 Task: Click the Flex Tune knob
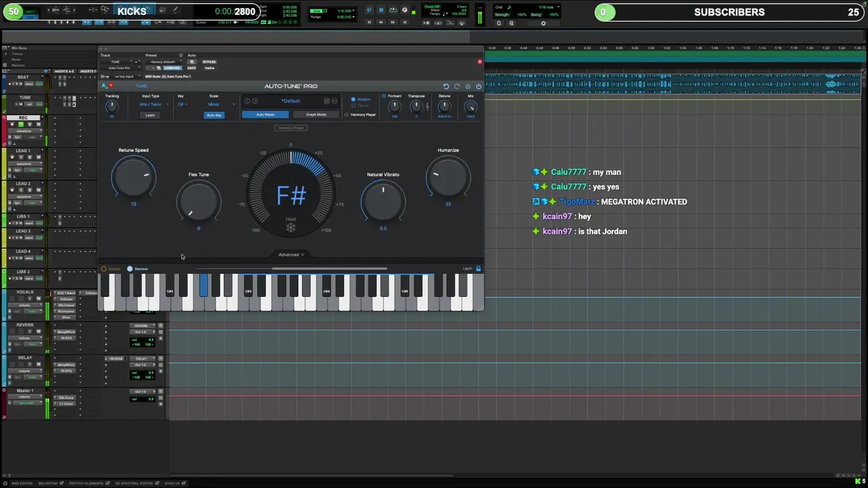tap(199, 201)
